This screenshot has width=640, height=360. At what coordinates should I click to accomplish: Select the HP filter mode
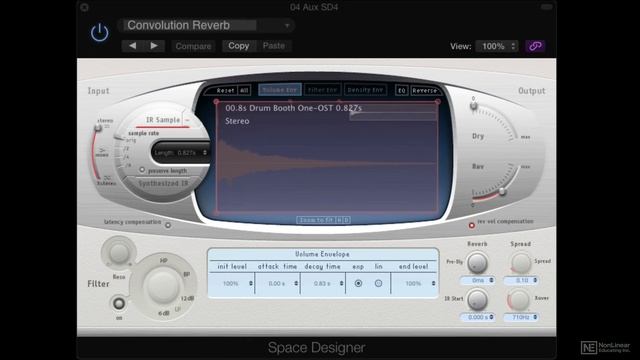point(164,260)
